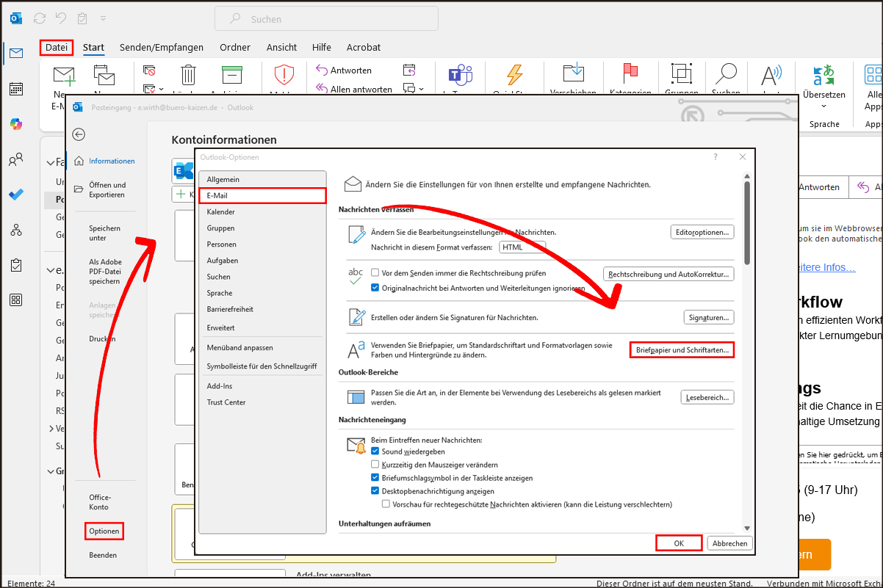Image resolution: width=883 pixels, height=588 pixels.
Task: Open Copilot from the left navigation bar
Action: coord(16,124)
